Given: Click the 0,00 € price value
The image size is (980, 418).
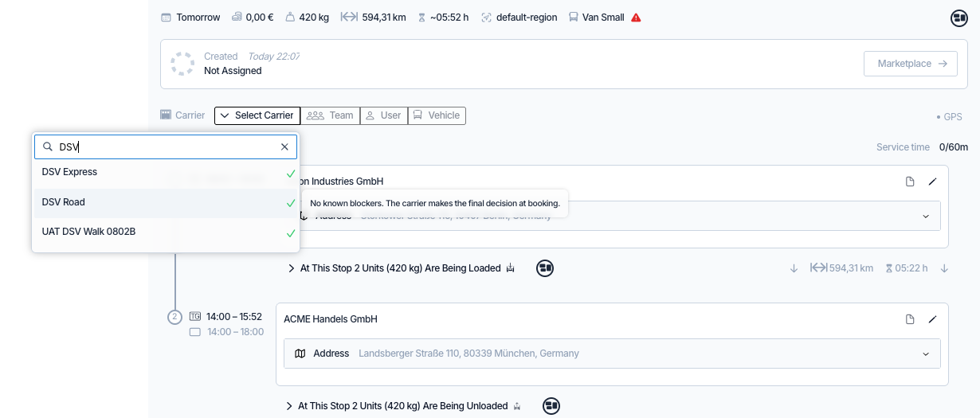Looking at the screenshot, I should coord(259,18).
